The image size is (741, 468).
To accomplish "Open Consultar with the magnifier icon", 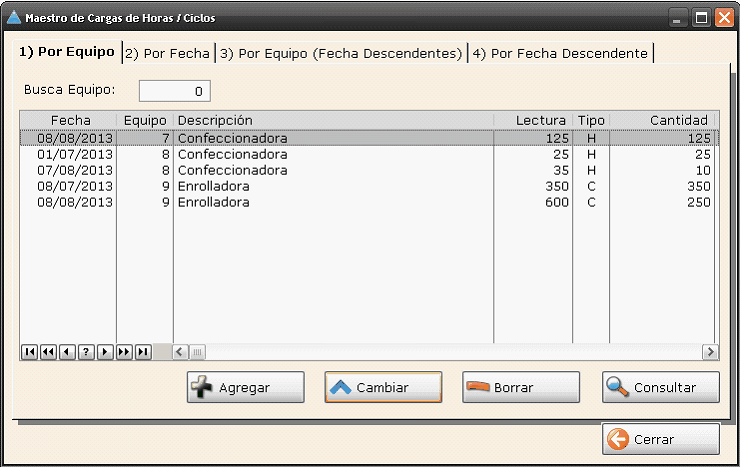I will pos(661,388).
